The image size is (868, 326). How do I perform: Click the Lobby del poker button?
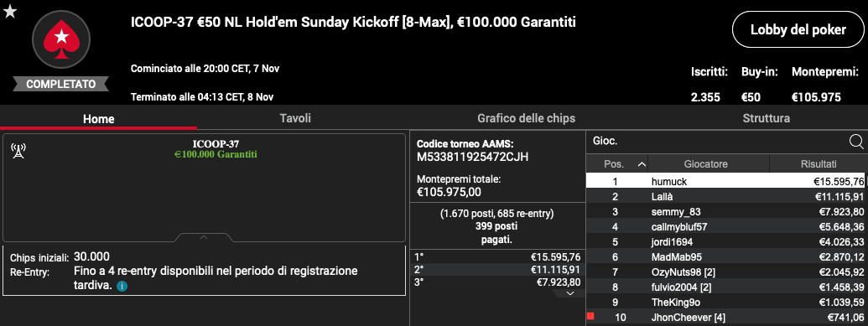[798, 30]
